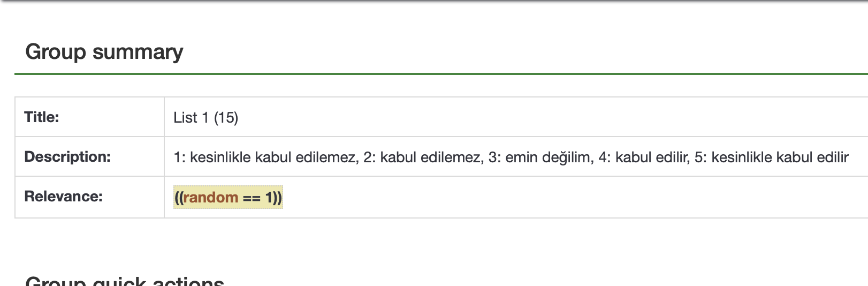Click the == operator in relevance equation
Image resolution: width=868 pixels, height=286 pixels.
point(252,198)
